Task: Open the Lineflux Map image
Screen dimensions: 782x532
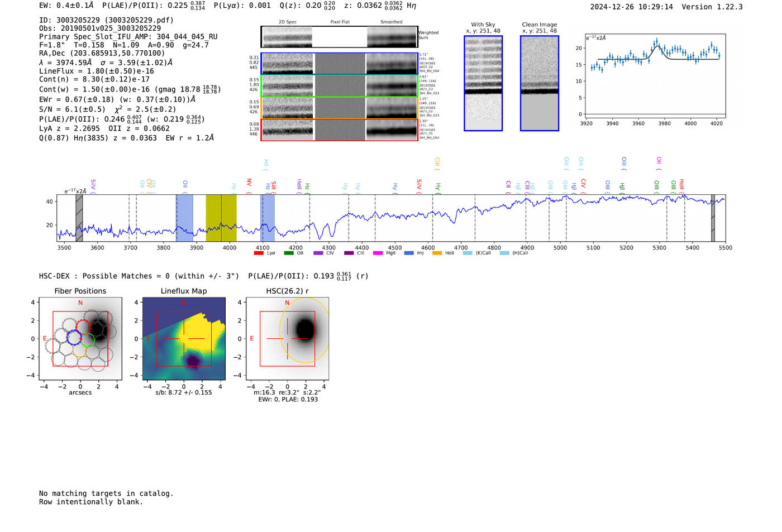Action: tap(184, 338)
